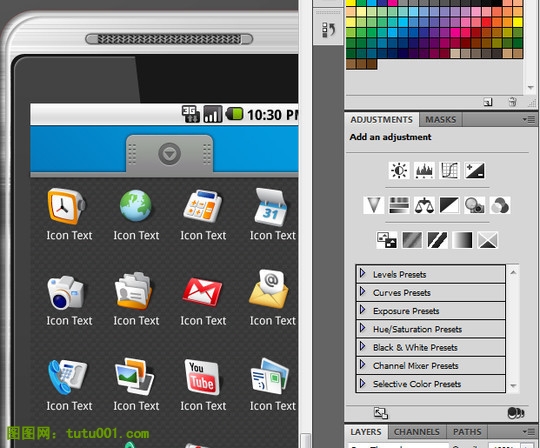Image resolution: width=540 pixels, height=448 pixels.
Task: Delete swatch using trash icon
Action: 512,102
